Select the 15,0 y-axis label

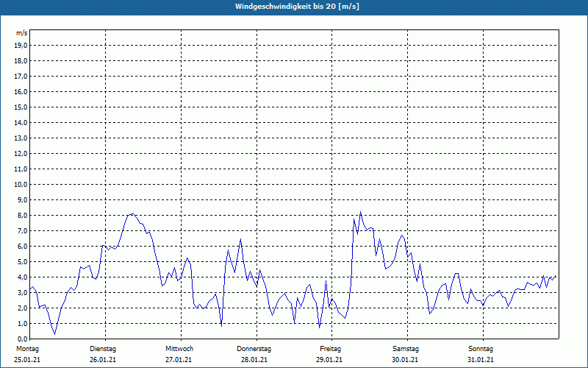(x=21, y=107)
